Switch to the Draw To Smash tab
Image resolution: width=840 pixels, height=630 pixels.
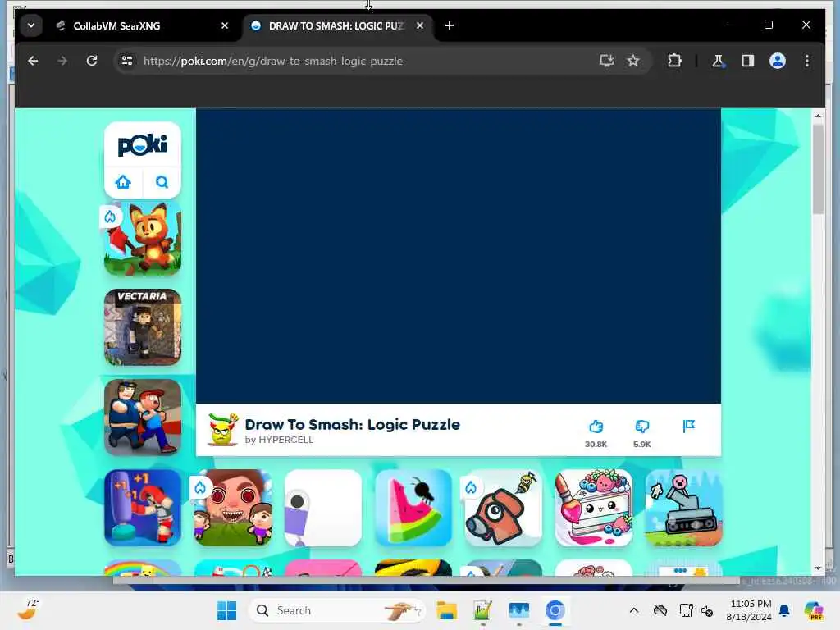tap(337, 25)
